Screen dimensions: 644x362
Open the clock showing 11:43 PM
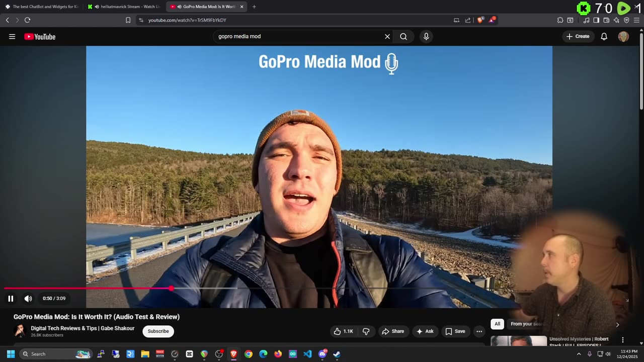627,354
